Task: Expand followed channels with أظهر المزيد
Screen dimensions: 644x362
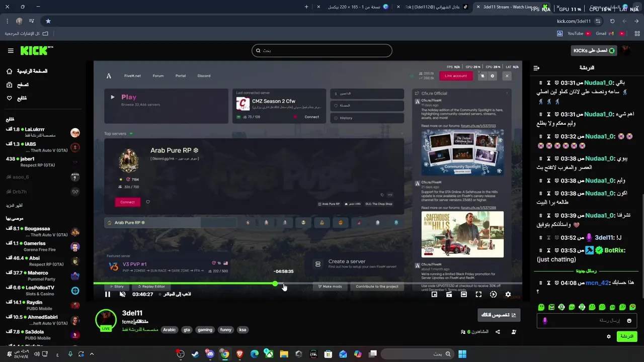Action: [x=14, y=206]
